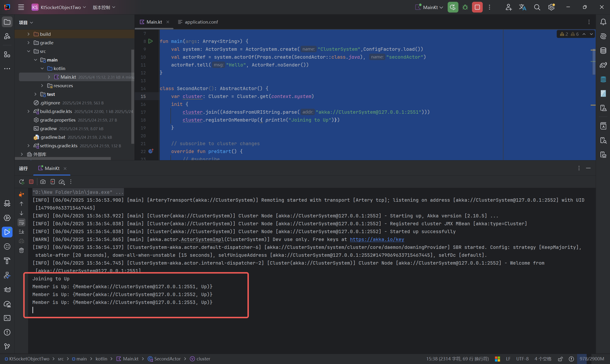Run main function from gutter arrow
Image resolution: width=610 pixels, height=364 pixels.
151,41
